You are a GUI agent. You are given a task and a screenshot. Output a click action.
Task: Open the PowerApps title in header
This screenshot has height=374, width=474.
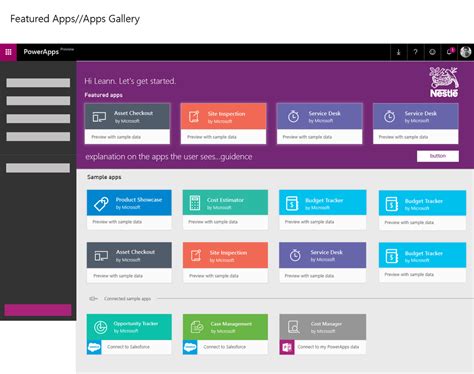[41, 52]
